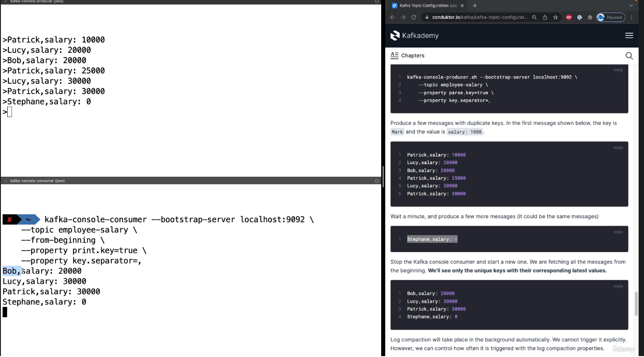Expand the tab search dropdown arrow
The image size is (644, 357).
pos(631,5)
